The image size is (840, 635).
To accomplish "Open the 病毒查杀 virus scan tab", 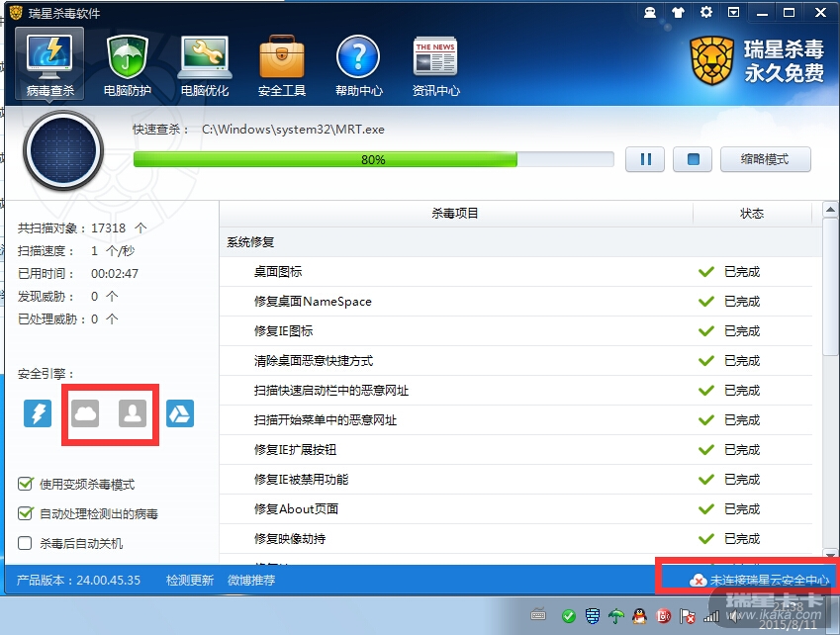I will tap(49, 63).
